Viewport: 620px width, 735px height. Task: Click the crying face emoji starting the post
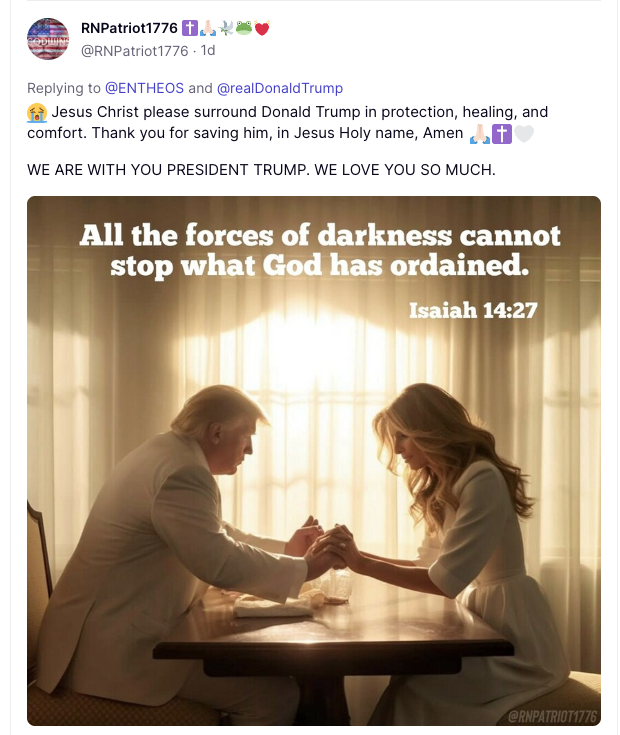point(37,112)
